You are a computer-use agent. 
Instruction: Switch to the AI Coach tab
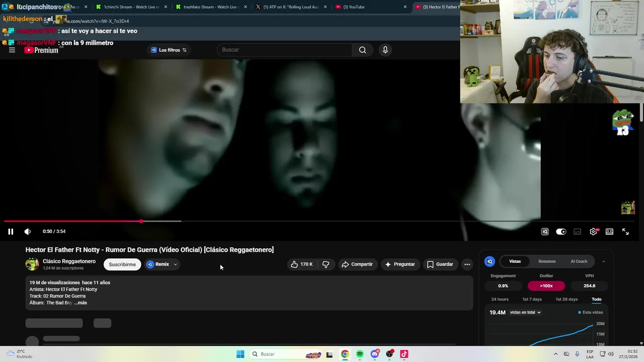(x=579, y=261)
